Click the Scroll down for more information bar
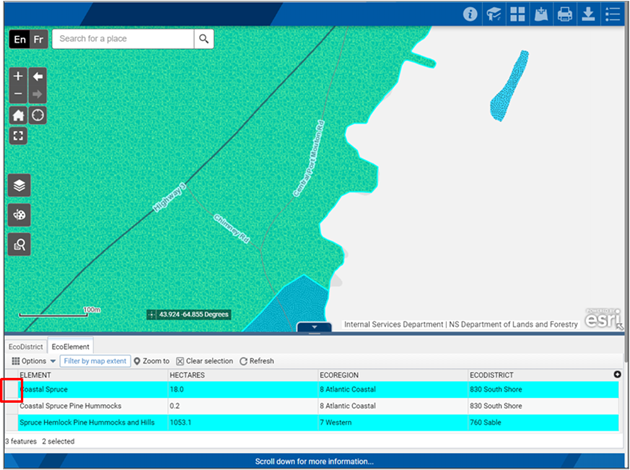 314,461
